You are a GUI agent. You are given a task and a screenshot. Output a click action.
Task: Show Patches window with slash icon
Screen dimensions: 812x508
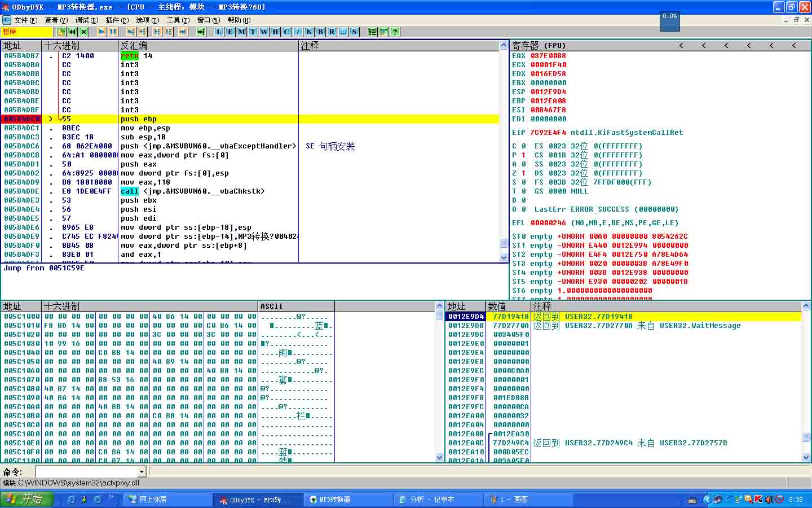pyautogui.click(x=298, y=32)
